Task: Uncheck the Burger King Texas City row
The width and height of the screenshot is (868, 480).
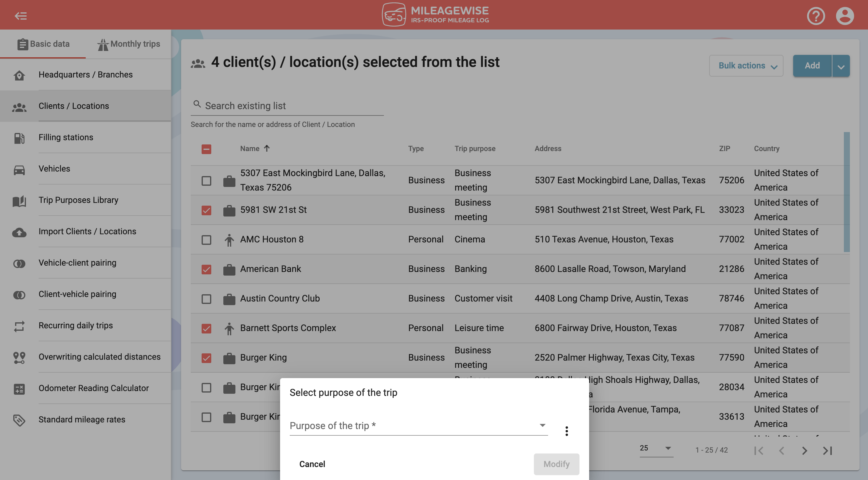Action: pos(206,358)
